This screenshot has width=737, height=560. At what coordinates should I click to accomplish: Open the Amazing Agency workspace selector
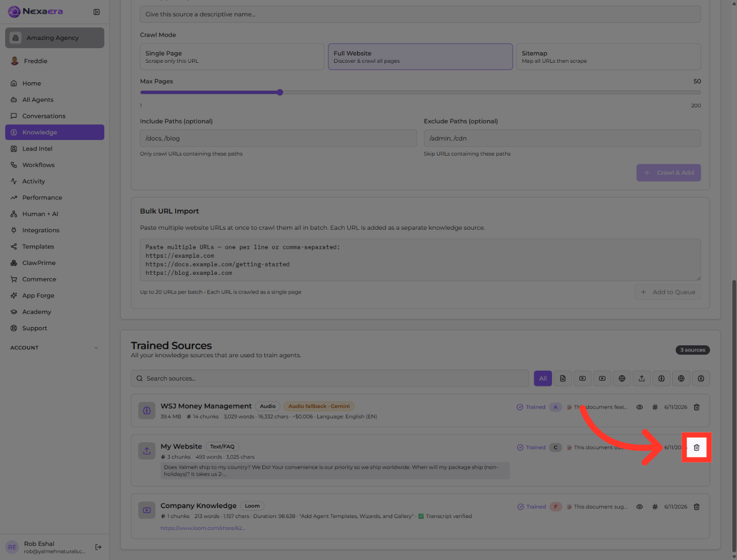pyautogui.click(x=54, y=38)
